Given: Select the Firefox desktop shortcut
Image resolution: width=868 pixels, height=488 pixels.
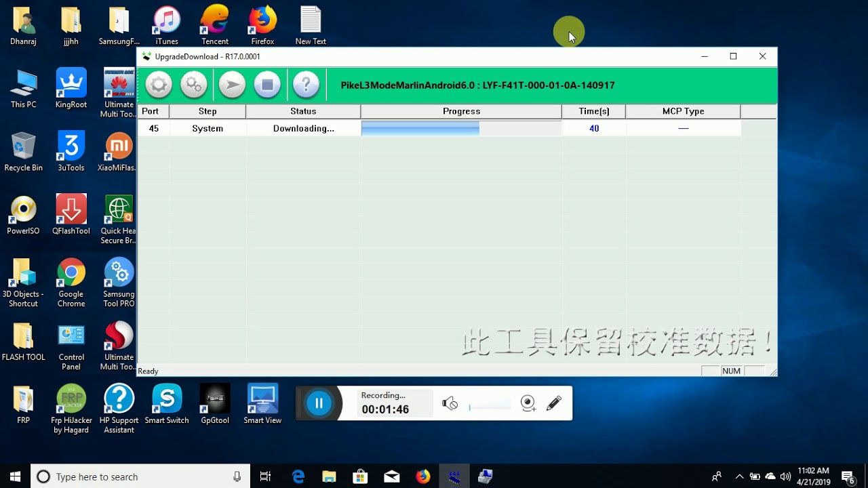Looking at the screenshot, I should coord(262,26).
